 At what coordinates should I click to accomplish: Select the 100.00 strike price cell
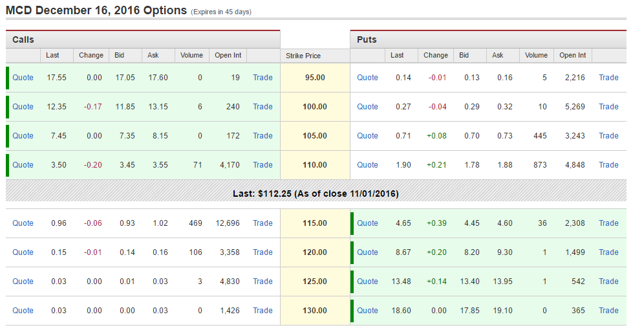[315, 107]
